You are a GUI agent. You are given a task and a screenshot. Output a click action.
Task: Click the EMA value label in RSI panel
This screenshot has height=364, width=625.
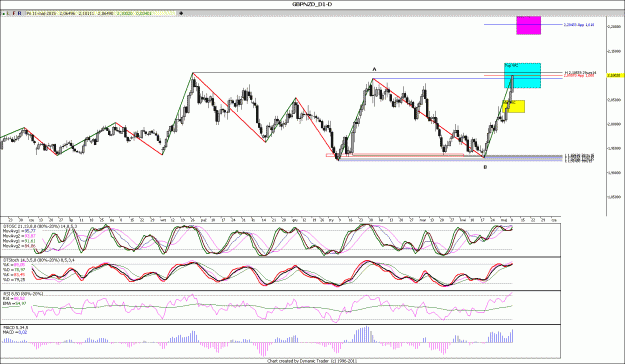click(14, 303)
